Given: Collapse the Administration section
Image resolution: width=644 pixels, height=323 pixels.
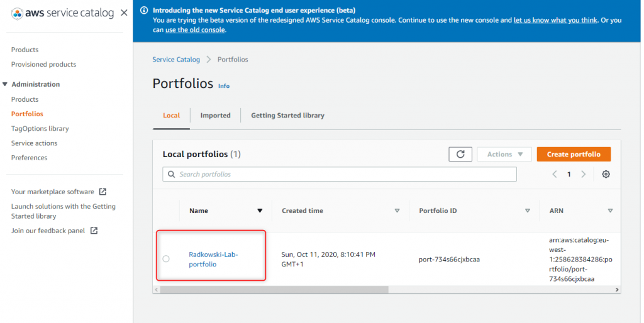Looking at the screenshot, I should click(x=5, y=84).
